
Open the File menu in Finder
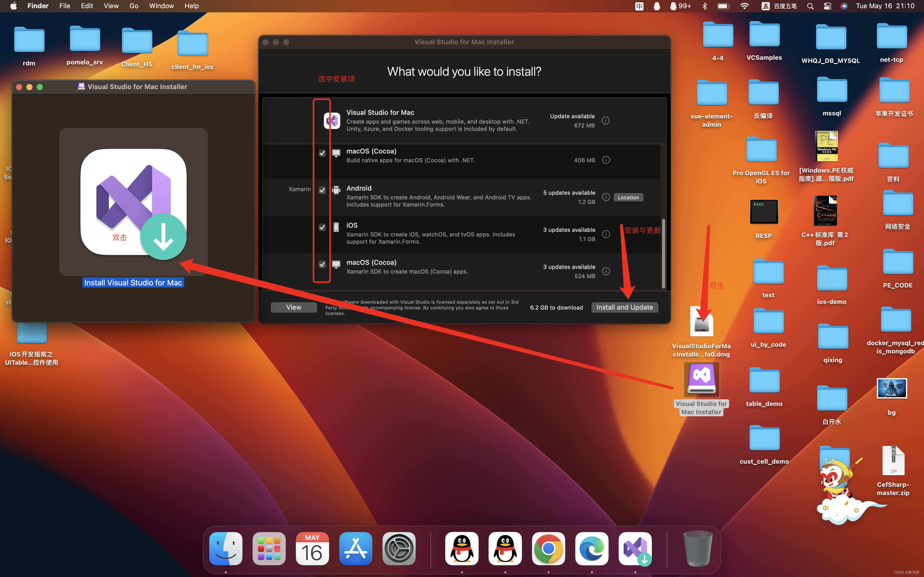(64, 6)
